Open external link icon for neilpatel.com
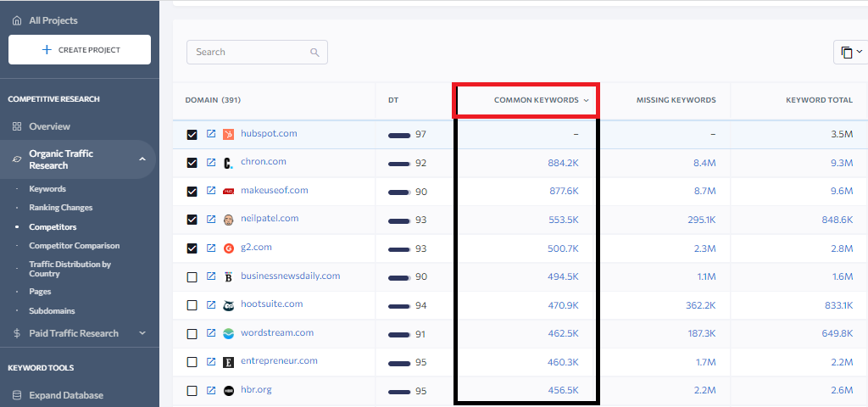Viewport: 868px width, 407px height. pos(211,220)
